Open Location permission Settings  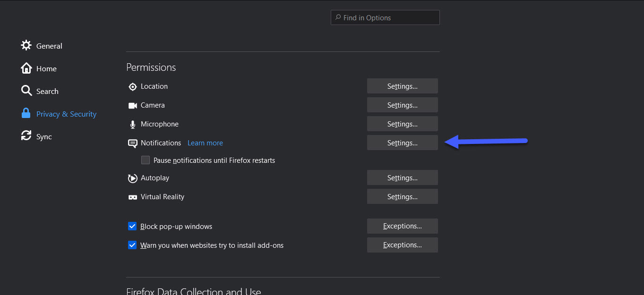coord(403,86)
